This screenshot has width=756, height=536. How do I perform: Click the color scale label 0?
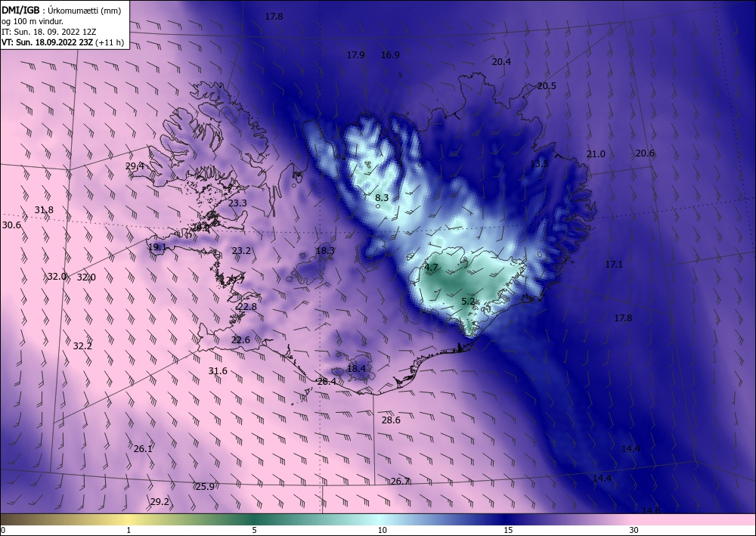(x=3, y=531)
